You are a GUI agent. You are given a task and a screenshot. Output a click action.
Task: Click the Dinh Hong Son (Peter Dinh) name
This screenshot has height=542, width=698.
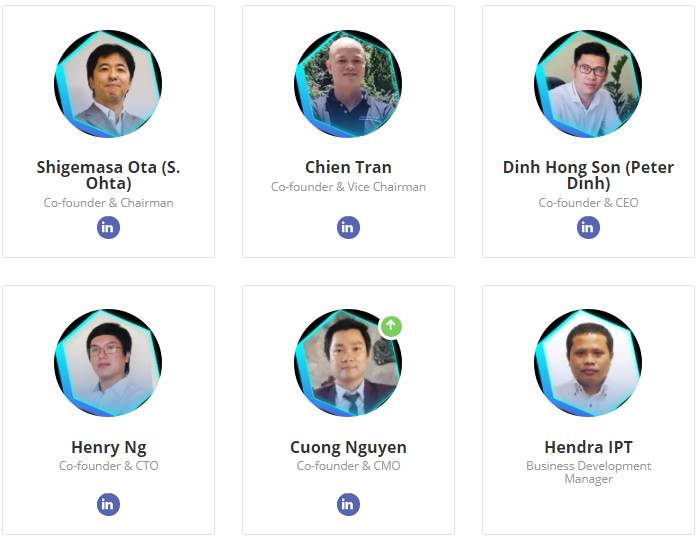[x=588, y=175]
